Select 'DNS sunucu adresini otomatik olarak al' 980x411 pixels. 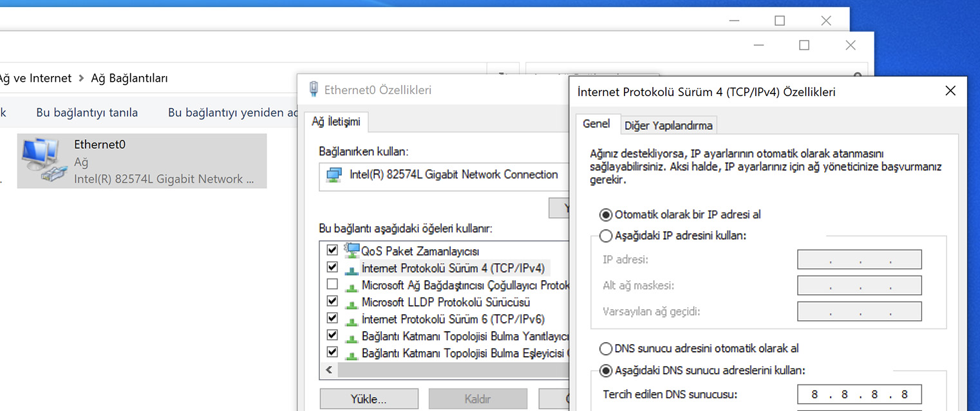coord(606,349)
